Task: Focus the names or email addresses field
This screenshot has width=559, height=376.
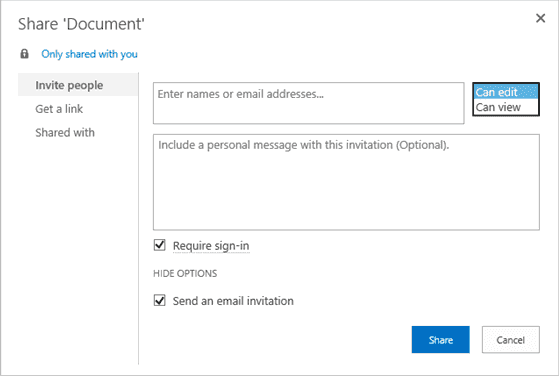Action: tap(309, 103)
